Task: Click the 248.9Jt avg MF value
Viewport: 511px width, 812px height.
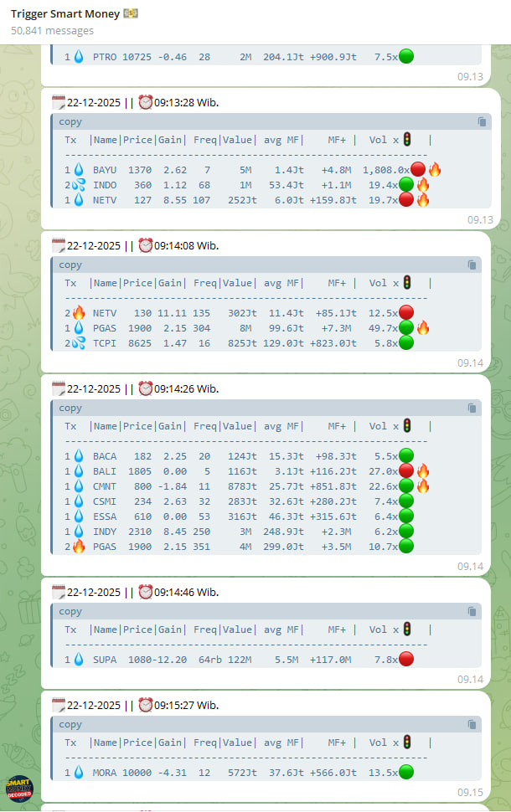Action: [x=283, y=532]
